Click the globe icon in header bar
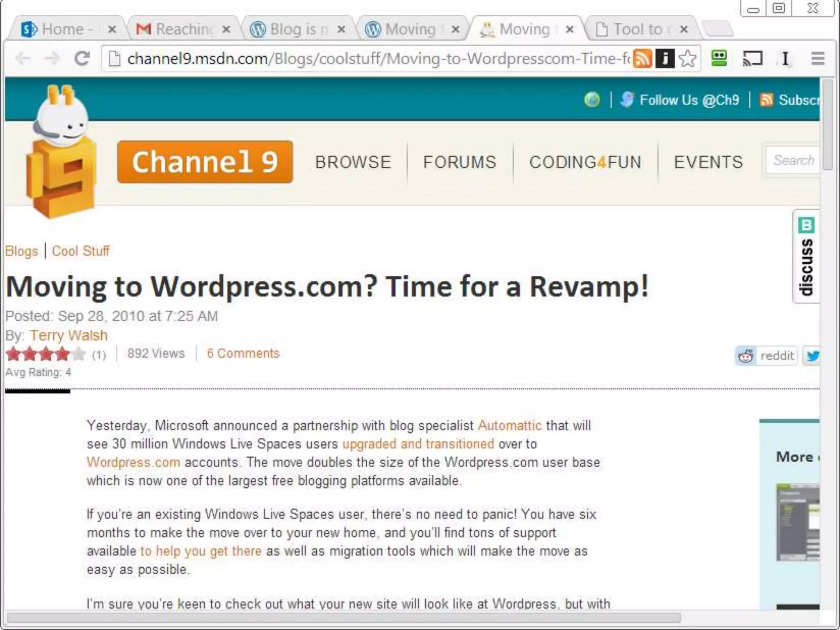The image size is (840, 630). coord(592,100)
